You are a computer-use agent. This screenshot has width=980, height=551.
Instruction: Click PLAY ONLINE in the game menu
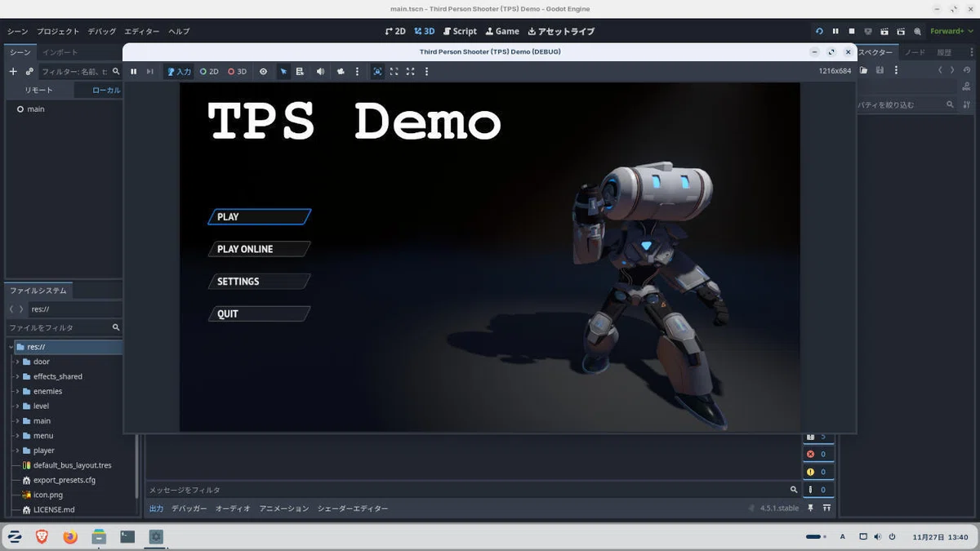[260, 249]
